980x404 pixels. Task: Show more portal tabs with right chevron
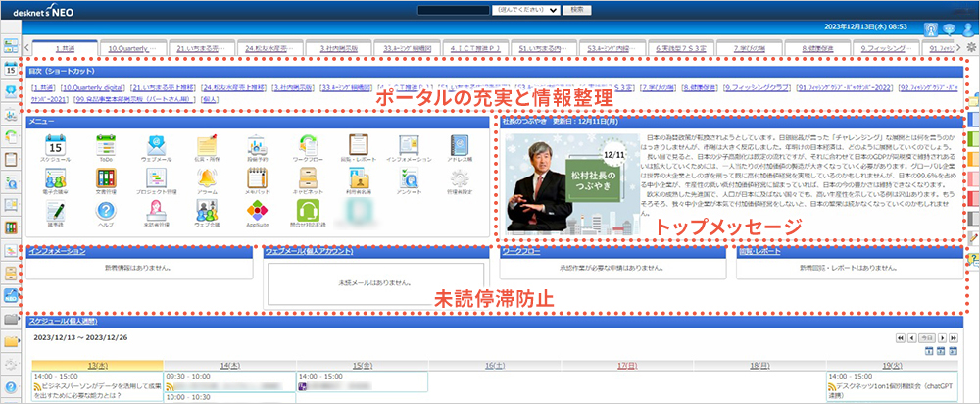(x=958, y=47)
